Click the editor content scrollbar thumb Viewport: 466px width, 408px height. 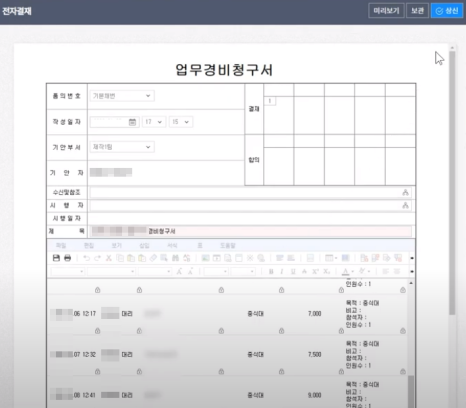pos(411,392)
